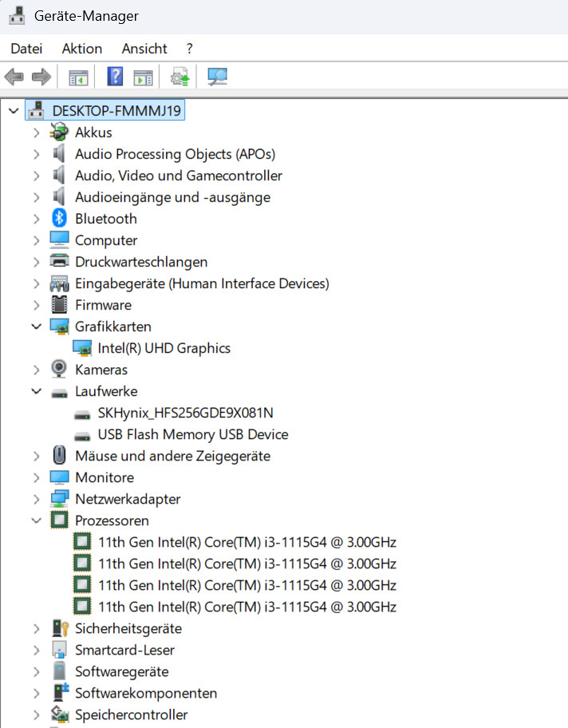The image size is (568, 728).
Task: Click the Forward arrow in the toolbar
Action: 41,77
